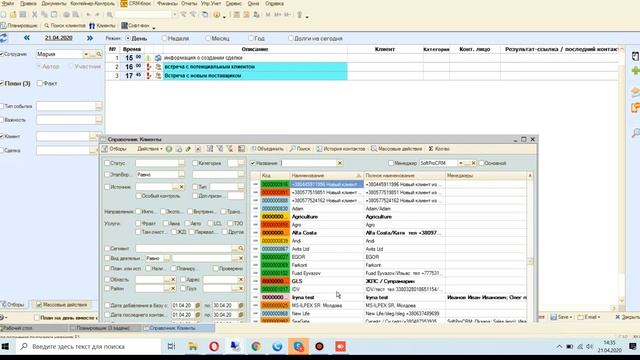
Task: Click calendar icon beside first 01.04.20 date
Action: pyautogui.click(x=198, y=305)
